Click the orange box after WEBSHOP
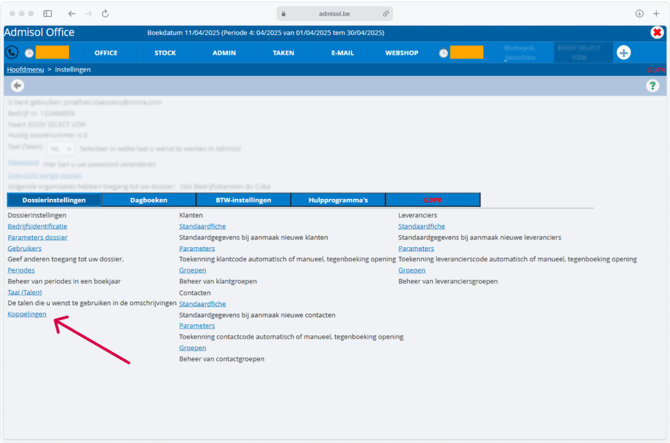The image size is (670, 443). 467,53
